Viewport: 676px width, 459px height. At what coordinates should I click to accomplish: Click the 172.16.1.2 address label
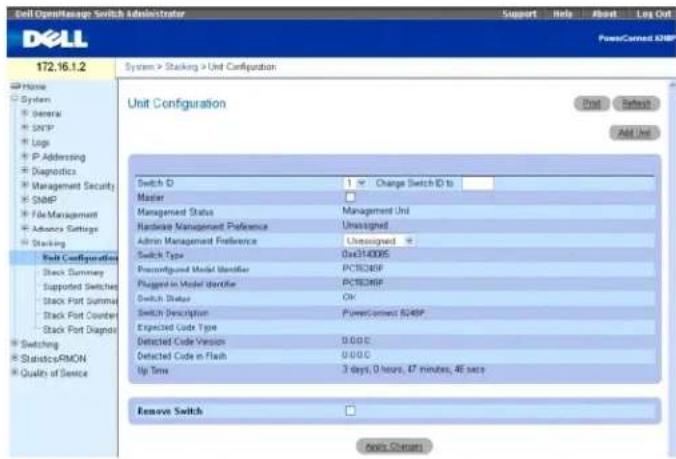[x=61, y=67]
